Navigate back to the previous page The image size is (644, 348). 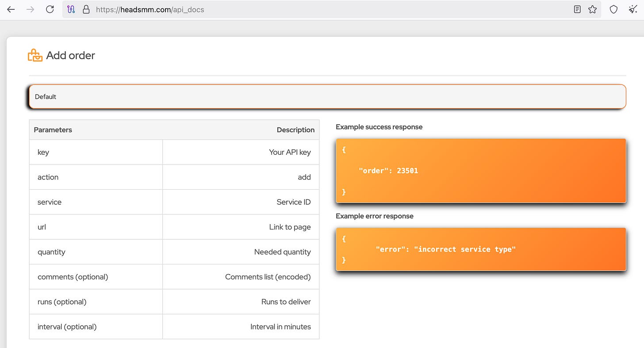coord(11,9)
